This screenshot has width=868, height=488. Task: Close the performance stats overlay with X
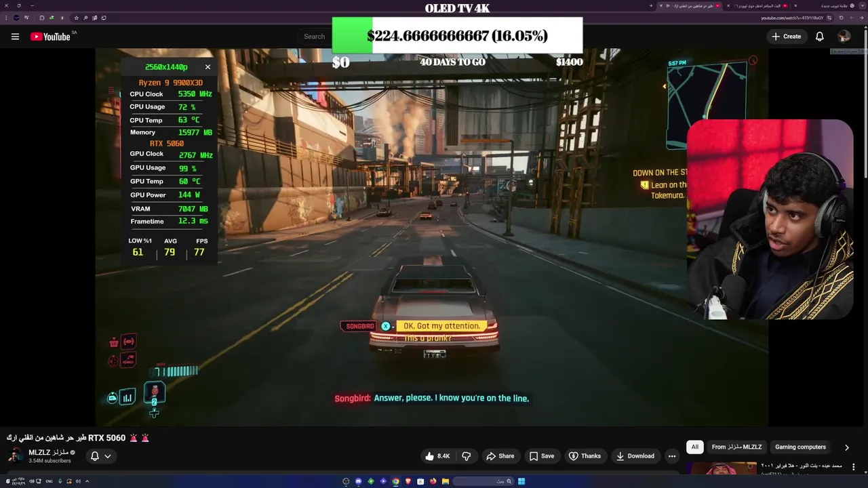click(x=208, y=67)
